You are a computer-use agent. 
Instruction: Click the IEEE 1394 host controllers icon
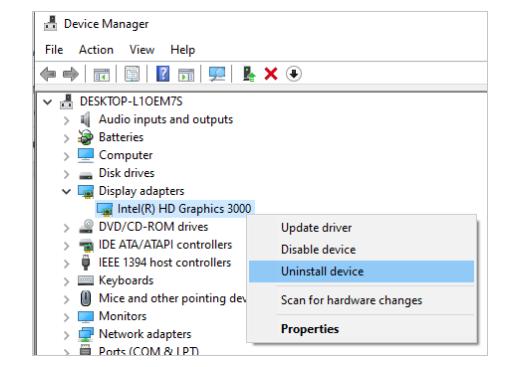pos(86,262)
